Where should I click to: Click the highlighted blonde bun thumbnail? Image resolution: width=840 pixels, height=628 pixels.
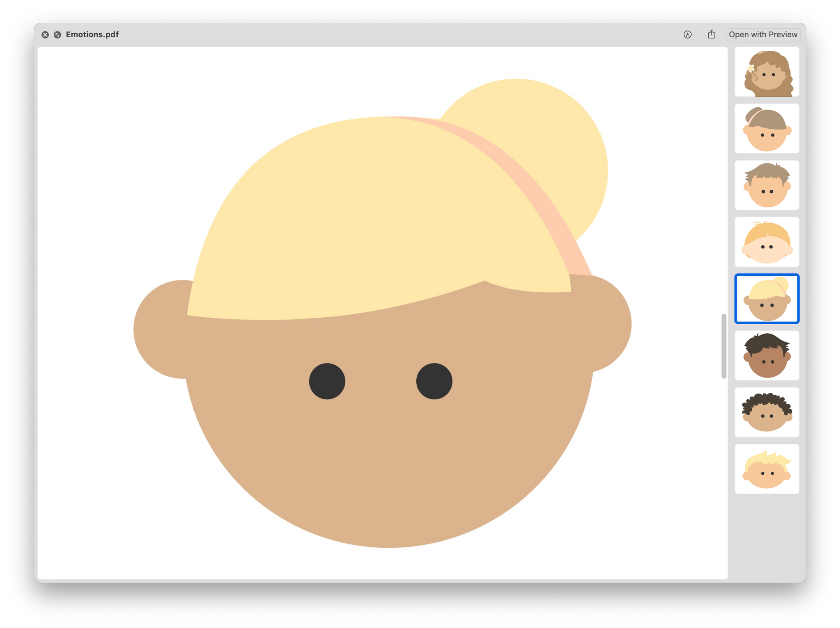coord(766,299)
